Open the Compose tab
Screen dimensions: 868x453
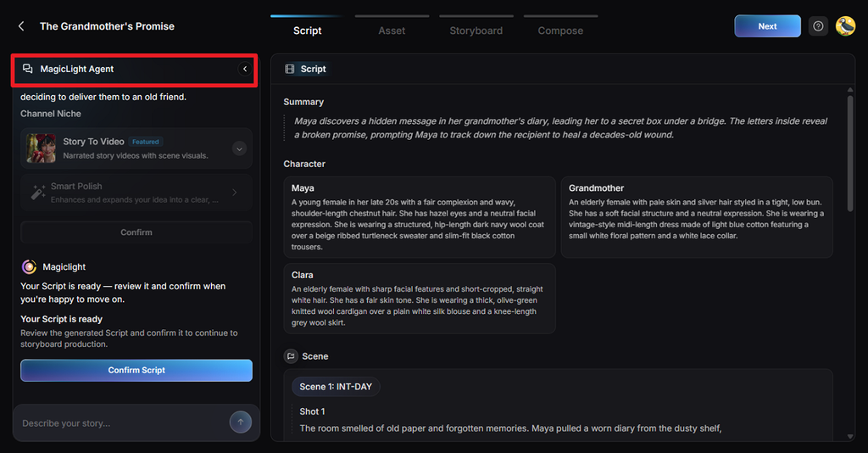(x=560, y=31)
